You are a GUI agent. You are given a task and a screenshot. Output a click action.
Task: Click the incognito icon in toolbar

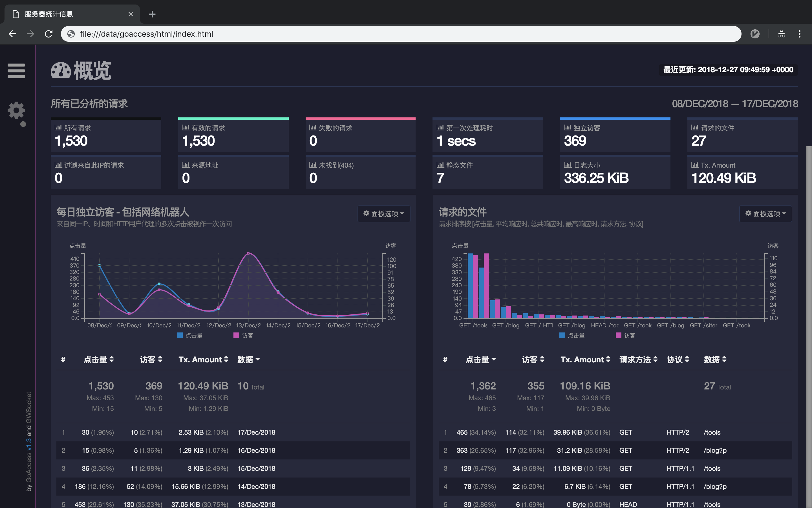782,34
